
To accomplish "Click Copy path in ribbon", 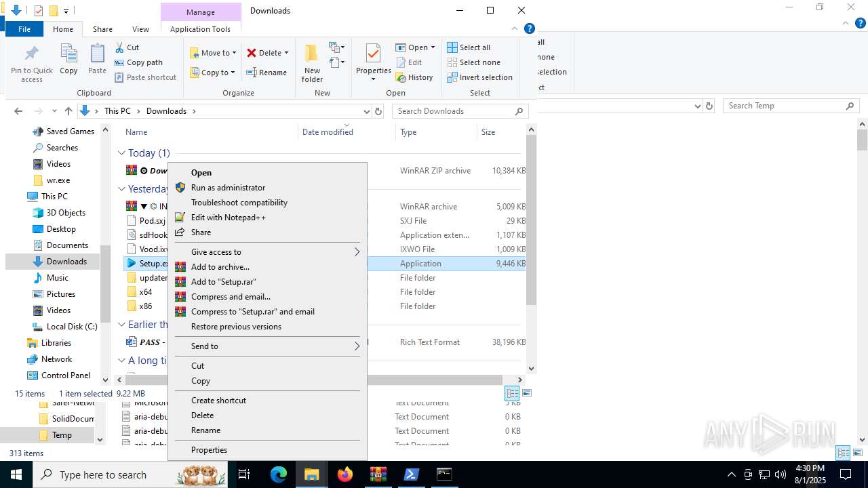I will point(138,62).
